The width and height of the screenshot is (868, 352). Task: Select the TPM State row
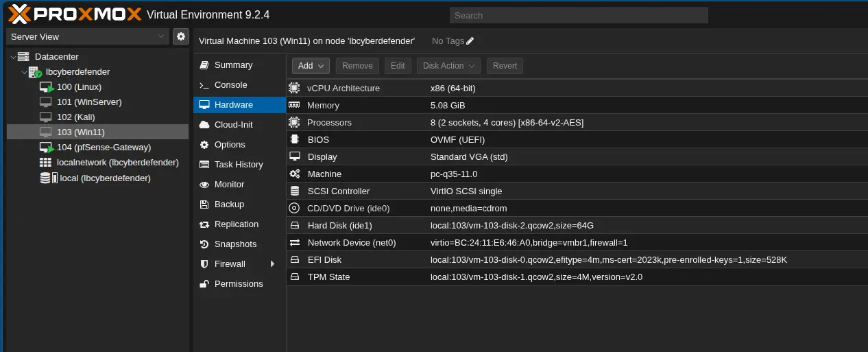pyautogui.click(x=577, y=277)
